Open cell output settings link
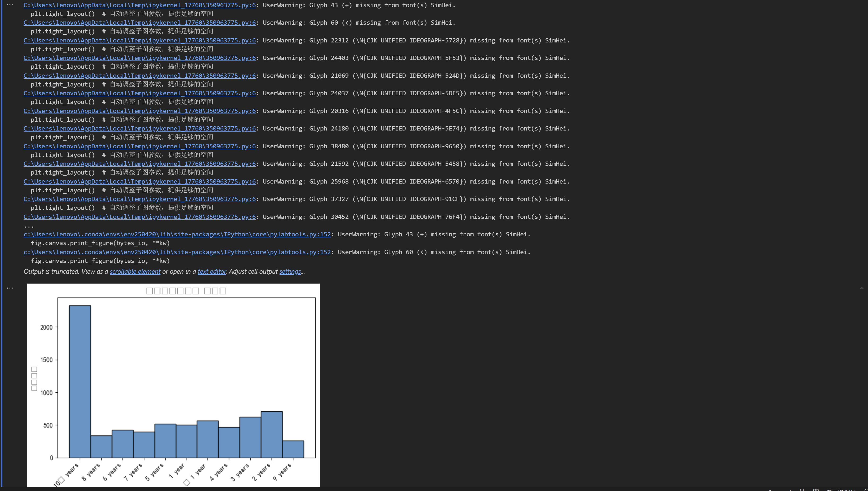The image size is (868, 491). (x=290, y=272)
